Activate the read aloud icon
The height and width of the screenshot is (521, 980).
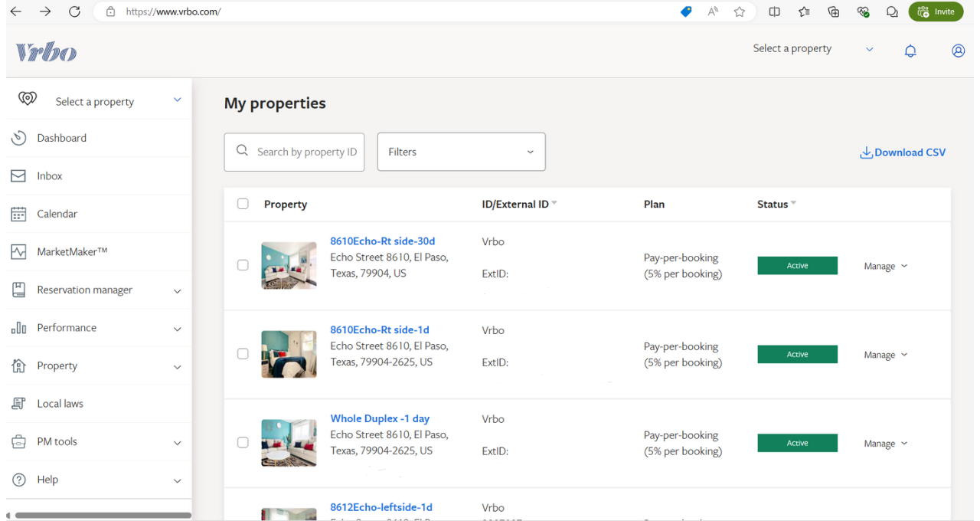pos(713,11)
